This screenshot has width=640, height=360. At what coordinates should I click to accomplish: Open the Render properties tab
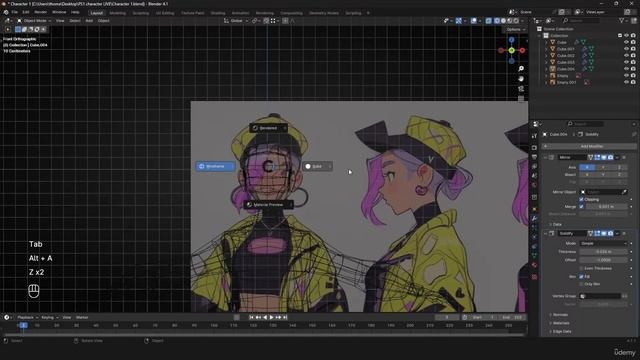[534, 148]
